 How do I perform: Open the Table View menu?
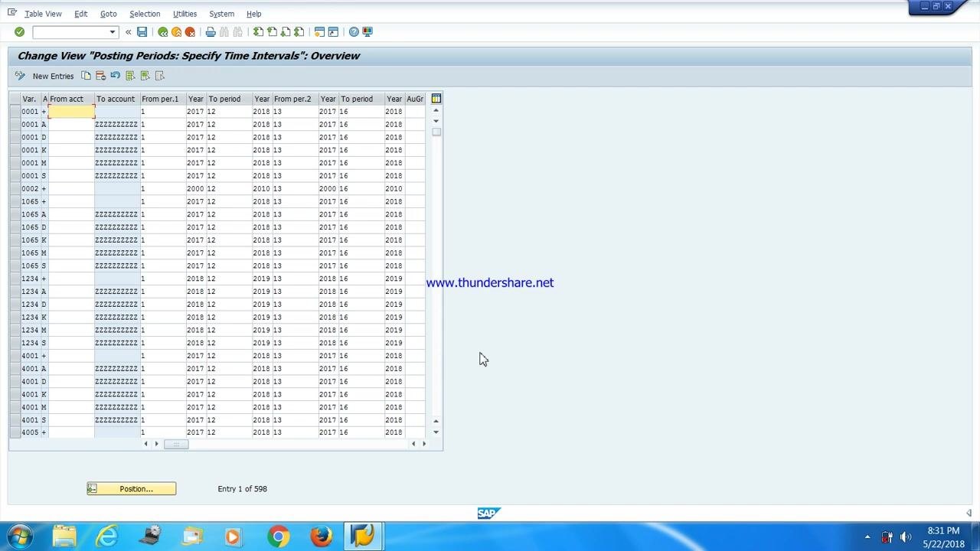click(x=43, y=14)
